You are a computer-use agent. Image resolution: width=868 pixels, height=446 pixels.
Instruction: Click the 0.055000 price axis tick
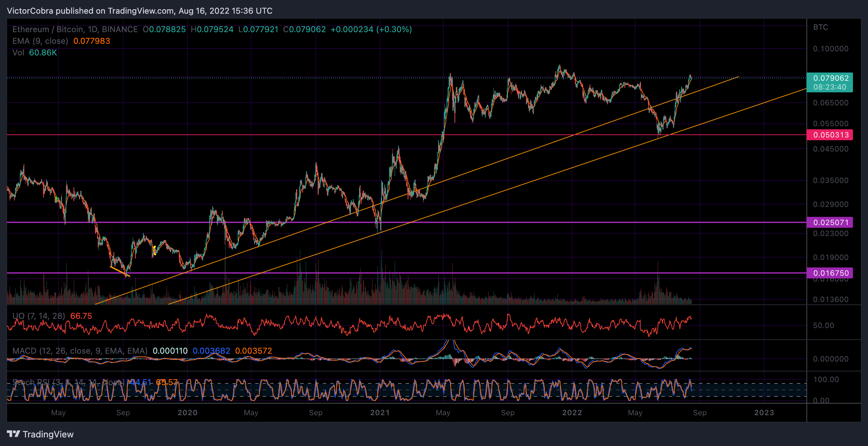831,124
